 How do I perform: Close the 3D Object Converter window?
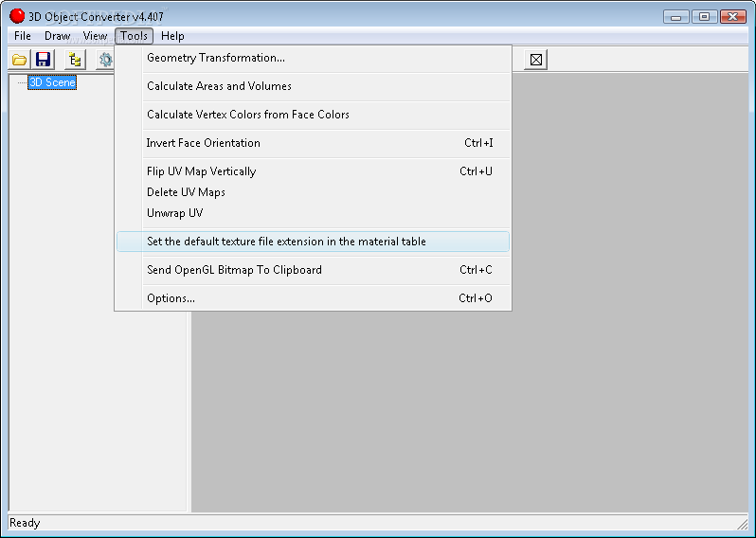click(733, 17)
